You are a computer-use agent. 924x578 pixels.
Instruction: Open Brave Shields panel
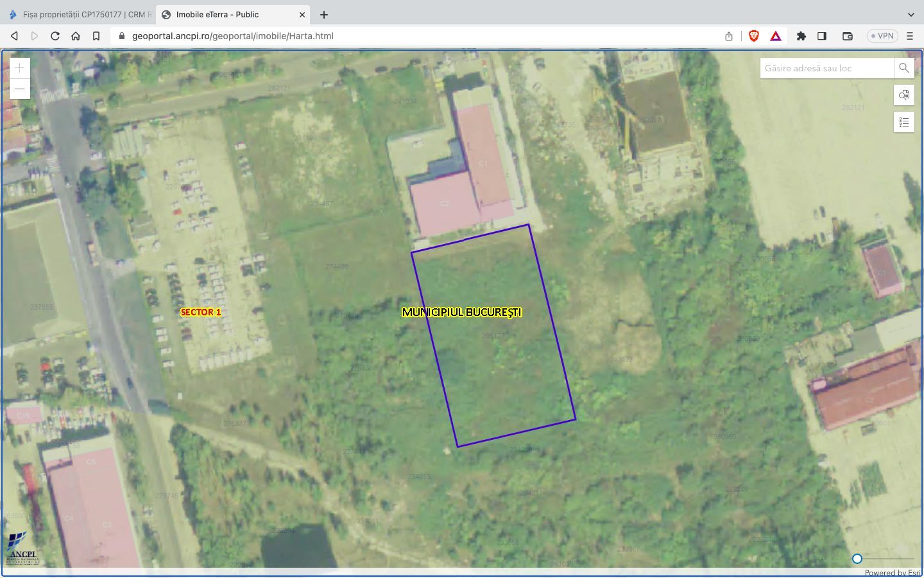click(754, 36)
